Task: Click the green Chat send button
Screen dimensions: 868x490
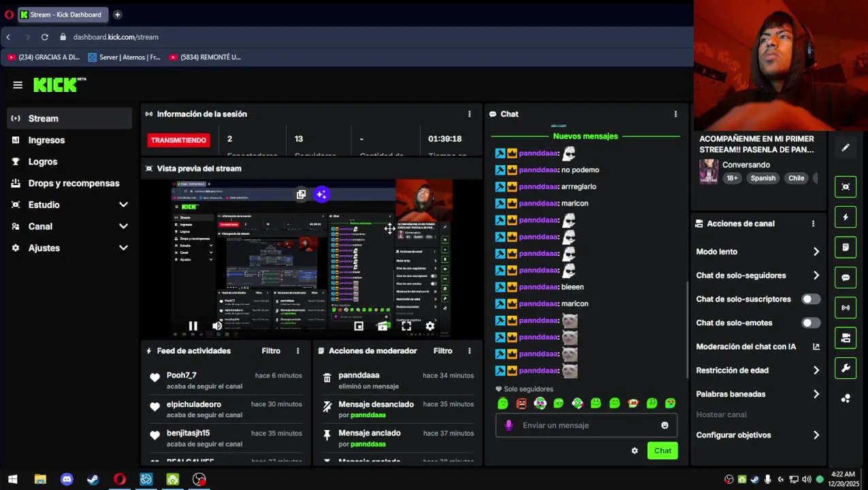Action: 662,451
